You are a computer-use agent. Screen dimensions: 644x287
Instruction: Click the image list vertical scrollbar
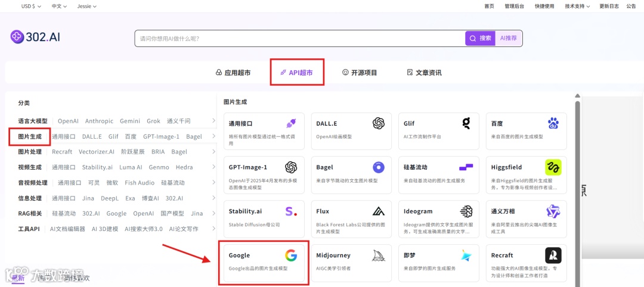tap(577, 193)
